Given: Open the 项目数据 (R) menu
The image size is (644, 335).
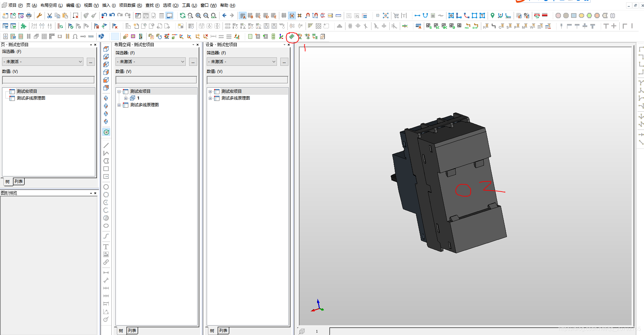Looking at the screenshot, I should (x=130, y=5).
